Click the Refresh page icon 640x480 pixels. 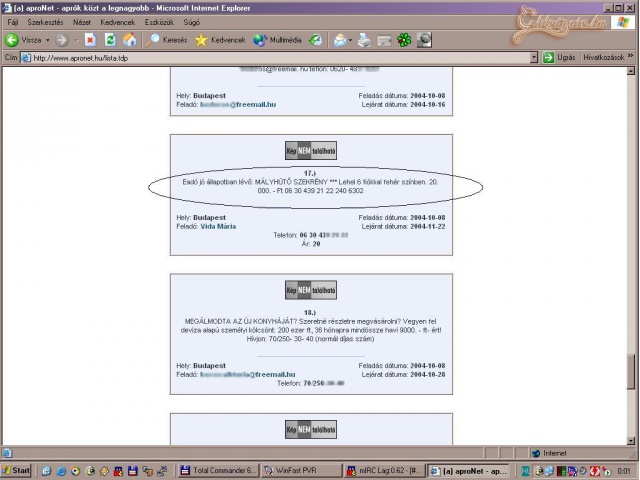[x=110, y=40]
